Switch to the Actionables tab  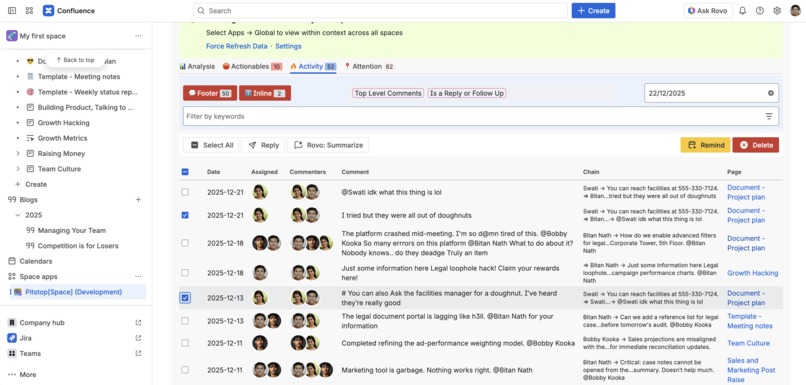point(252,66)
